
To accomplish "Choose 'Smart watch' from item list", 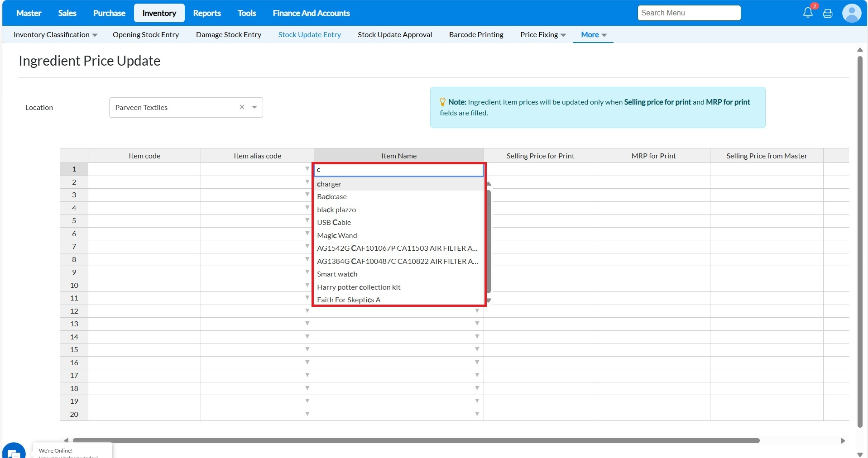I will tap(337, 274).
